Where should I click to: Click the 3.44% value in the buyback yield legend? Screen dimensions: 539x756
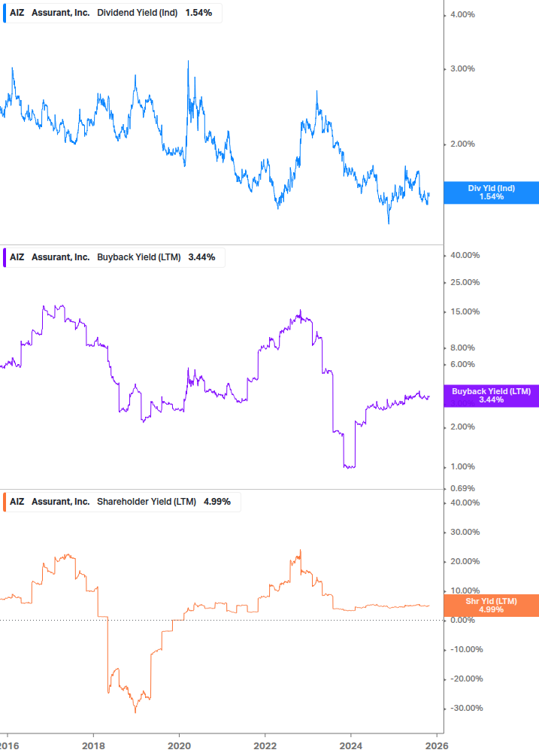point(201,257)
